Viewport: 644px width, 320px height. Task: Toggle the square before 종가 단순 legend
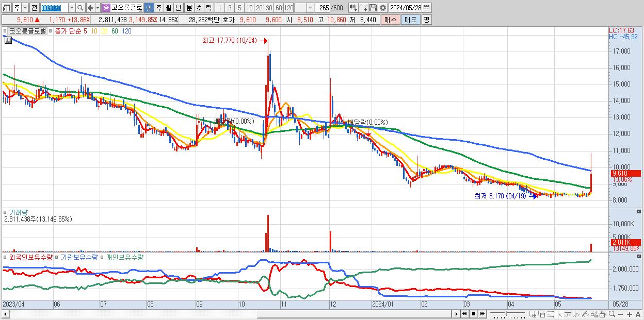point(51,31)
